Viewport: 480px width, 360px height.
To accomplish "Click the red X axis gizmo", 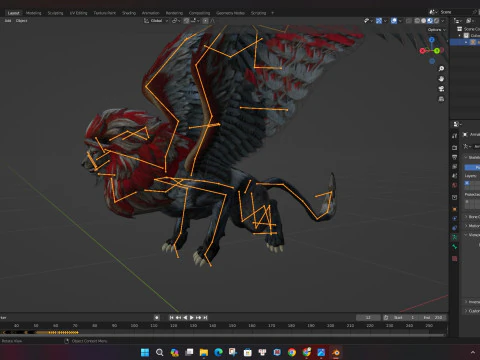I will click(422, 51).
